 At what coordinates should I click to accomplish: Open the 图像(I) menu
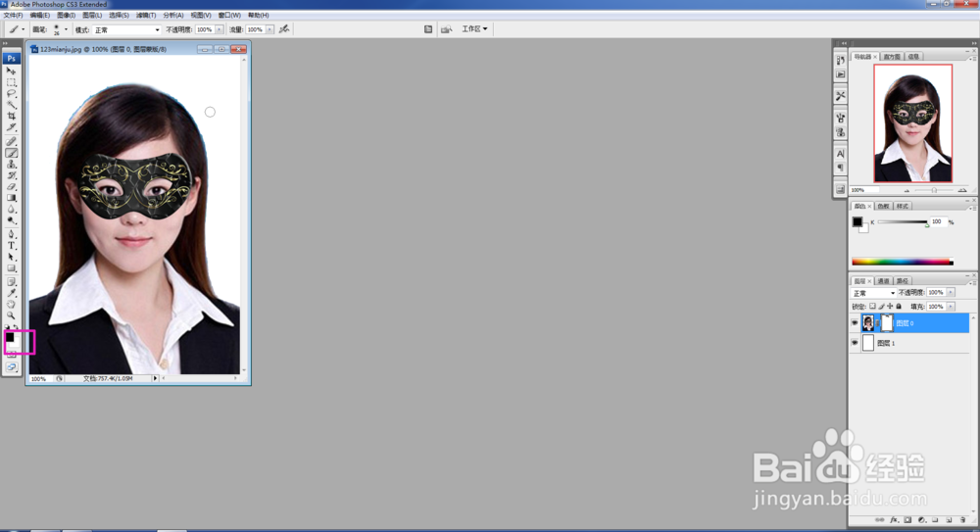[66, 15]
